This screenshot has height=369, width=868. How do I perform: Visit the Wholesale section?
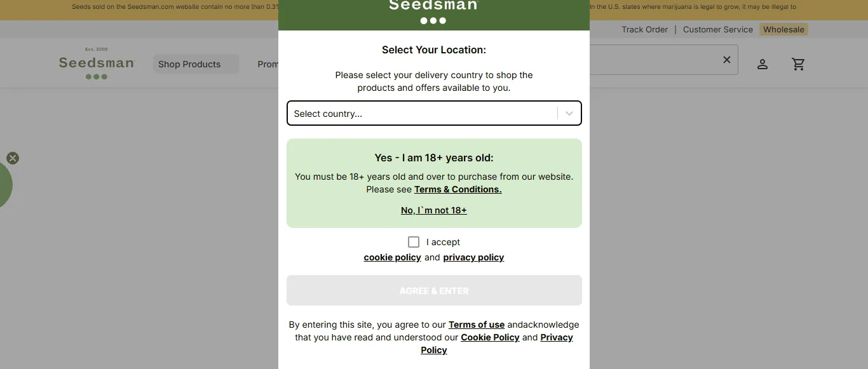[783, 29]
